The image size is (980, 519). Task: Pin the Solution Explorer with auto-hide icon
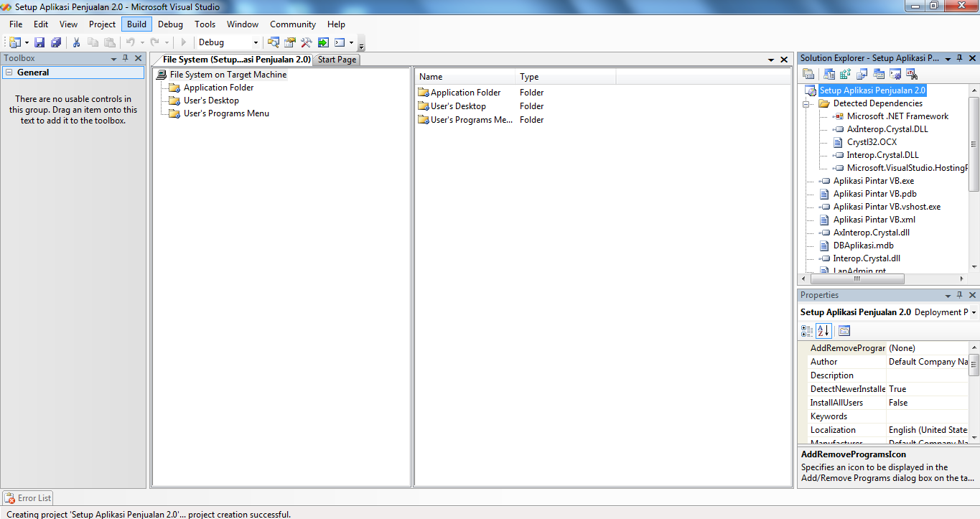961,58
